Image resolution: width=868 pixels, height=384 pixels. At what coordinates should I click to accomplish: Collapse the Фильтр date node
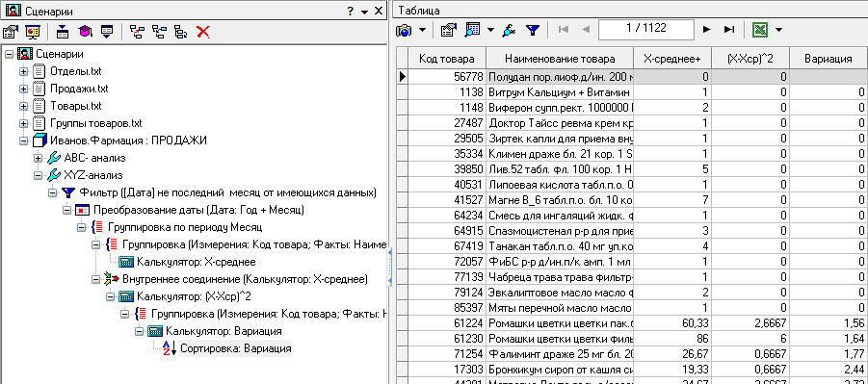point(52,192)
